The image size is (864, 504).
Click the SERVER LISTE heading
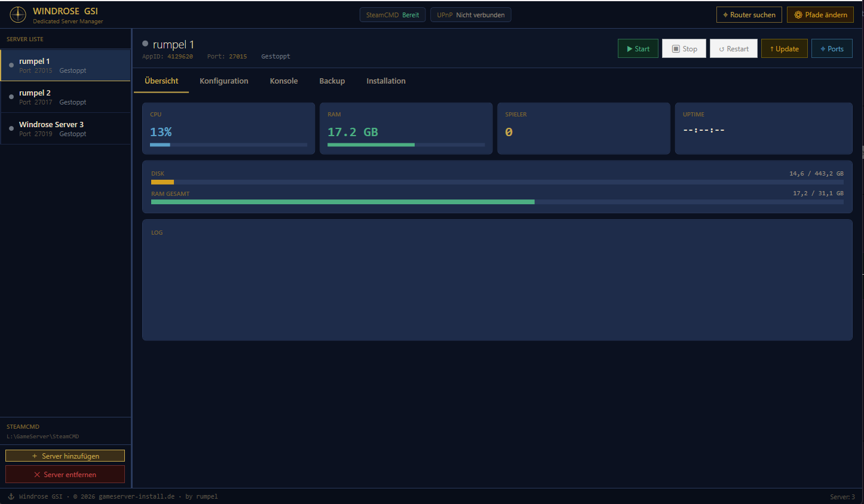coord(25,39)
